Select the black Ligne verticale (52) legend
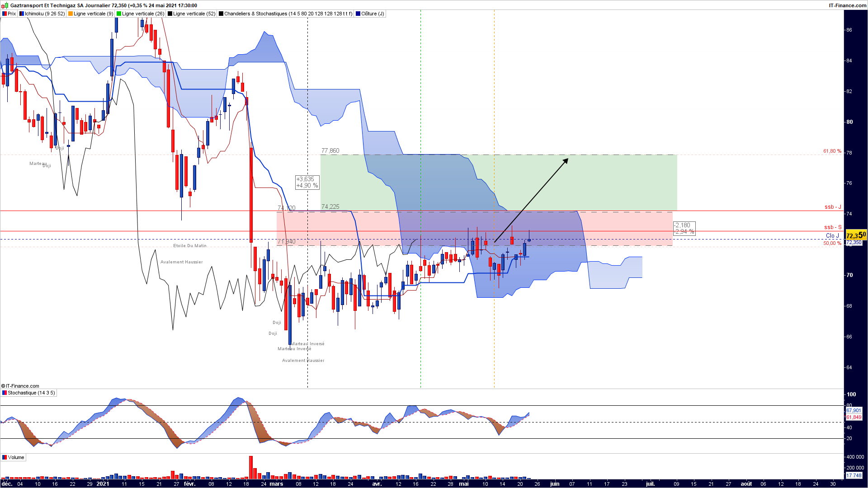Screen dimensions: 868x488 point(192,14)
